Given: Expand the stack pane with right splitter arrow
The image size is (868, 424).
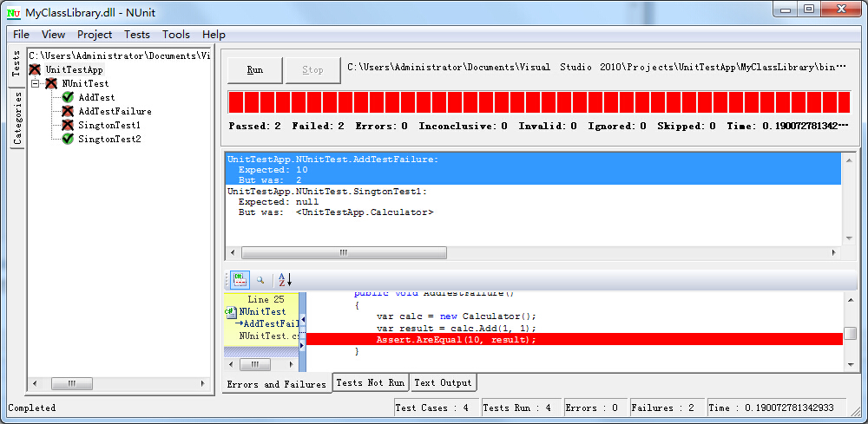Looking at the screenshot, I should click(302, 345).
